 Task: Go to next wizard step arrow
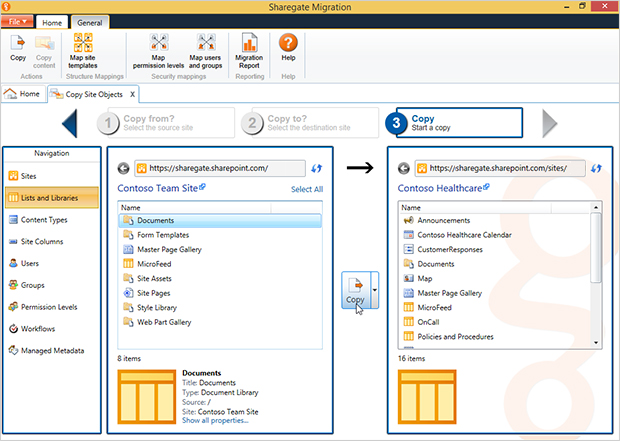coord(550,123)
